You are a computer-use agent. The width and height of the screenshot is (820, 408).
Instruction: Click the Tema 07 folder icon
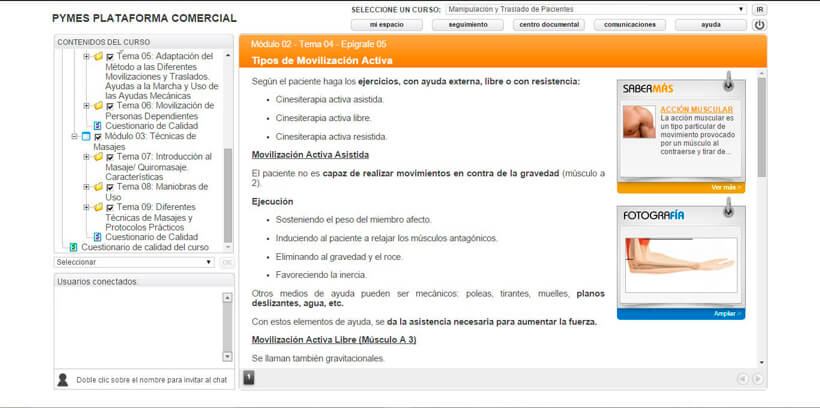click(98, 156)
